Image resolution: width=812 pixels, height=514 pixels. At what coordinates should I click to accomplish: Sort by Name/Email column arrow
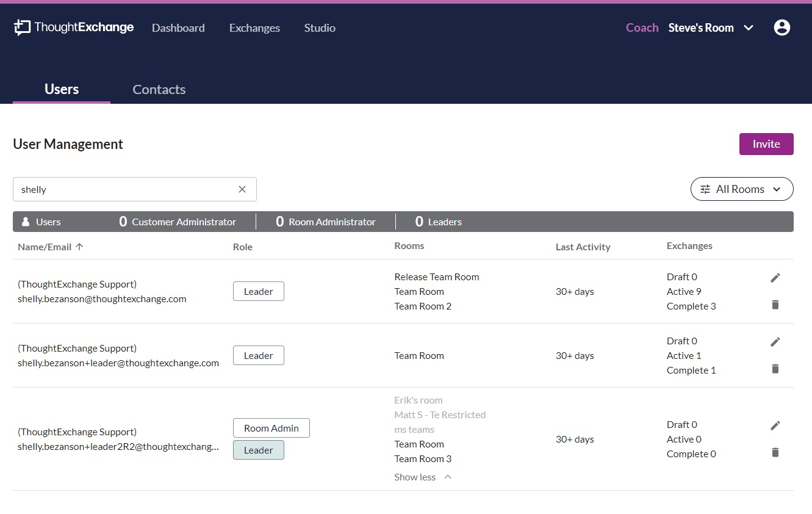[79, 247]
